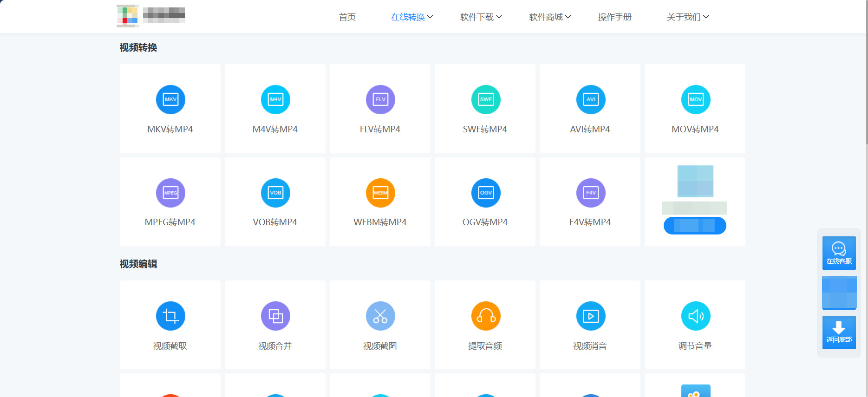Image resolution: width=868 pixels, height=397 pixels.
Task: Select the F4V to MP4 icon
Action: click(591, 193)
